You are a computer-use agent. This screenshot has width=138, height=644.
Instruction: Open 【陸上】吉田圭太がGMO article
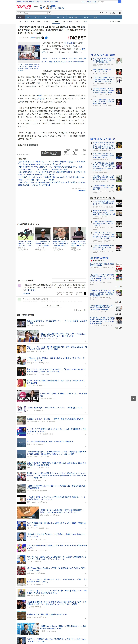coord(63,335)
